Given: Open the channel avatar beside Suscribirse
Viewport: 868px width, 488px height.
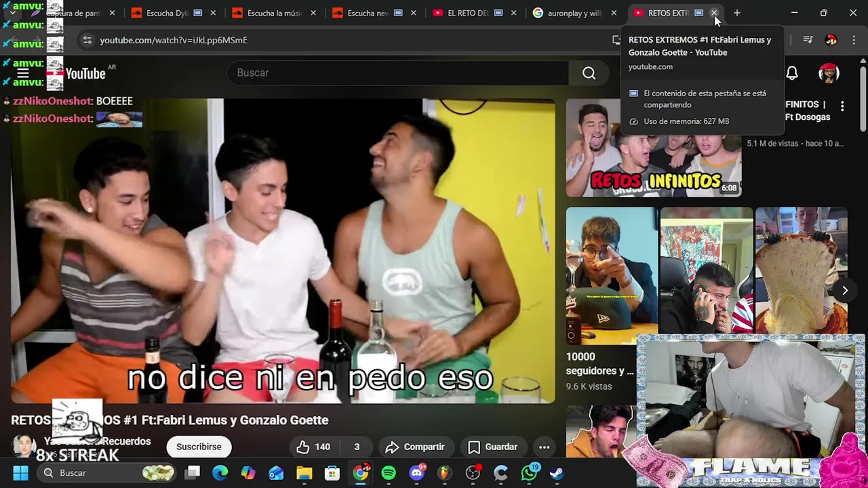Looking at the screenshot, I should [x=24, y=446].
